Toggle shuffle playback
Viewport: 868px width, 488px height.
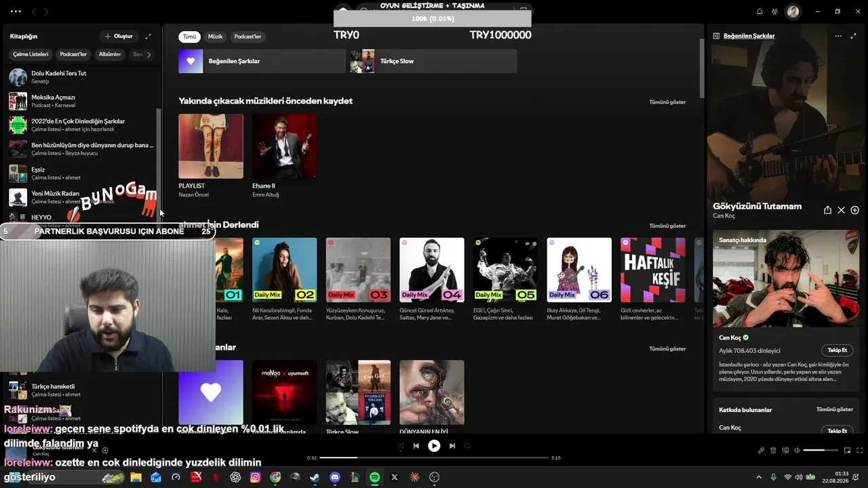401,446
